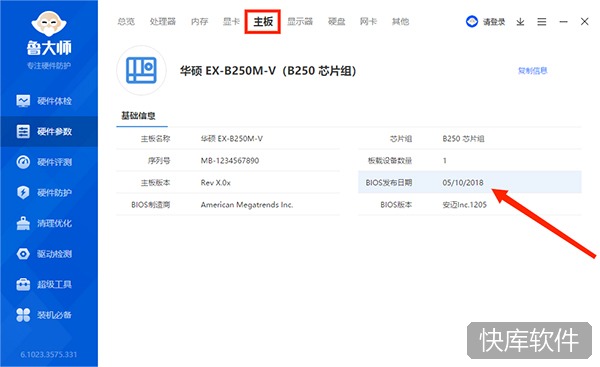The image size is (600, 367).
Task: Go to 硬件防护 section
Action: pyautogui.click(x=49, y=192)
